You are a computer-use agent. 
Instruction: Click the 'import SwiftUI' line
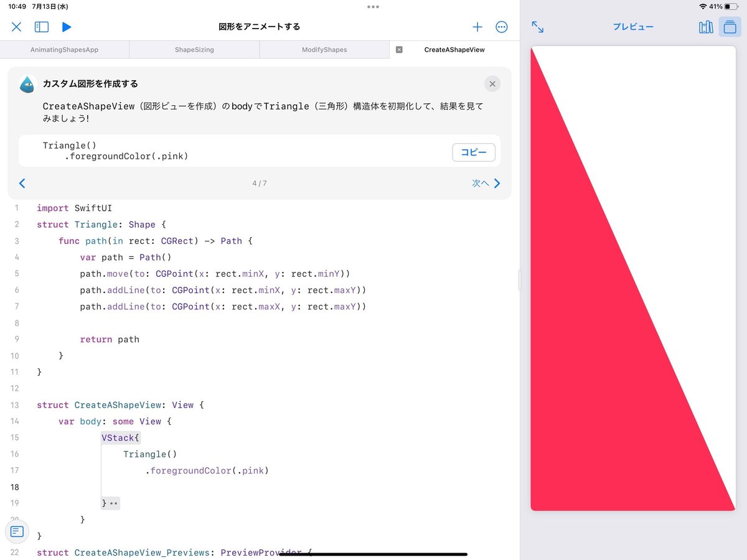pos(74,208)
